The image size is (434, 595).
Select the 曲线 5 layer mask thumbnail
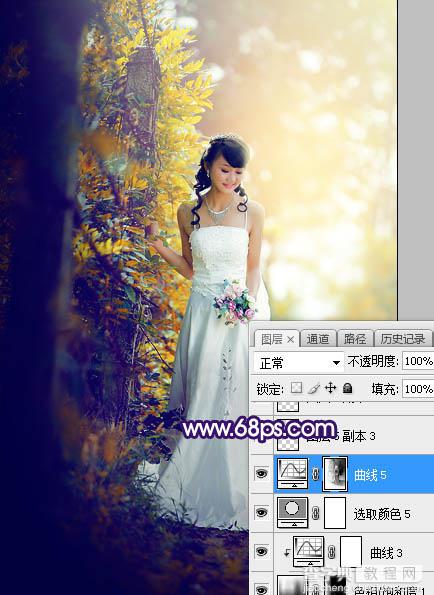click(x=335, y=473)
